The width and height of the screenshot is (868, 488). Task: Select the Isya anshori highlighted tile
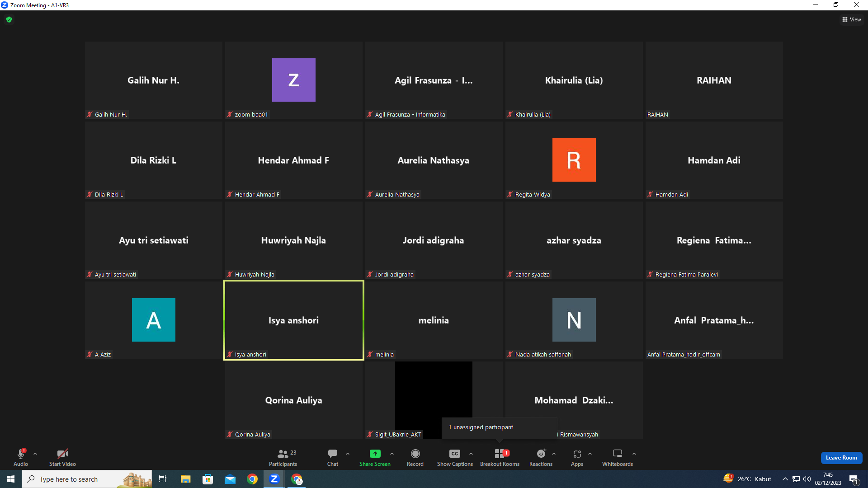coord(294,320)
